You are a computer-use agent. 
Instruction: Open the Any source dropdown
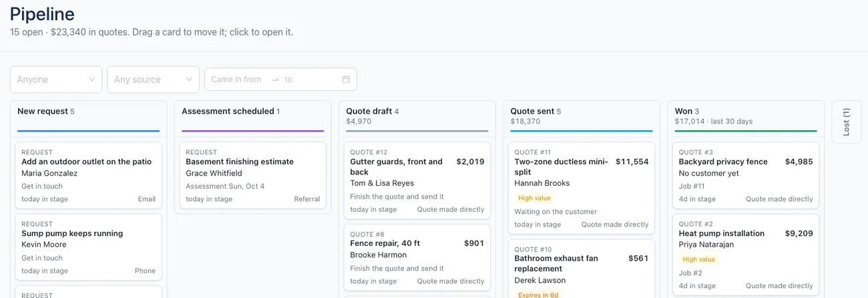tap(153, 79)
